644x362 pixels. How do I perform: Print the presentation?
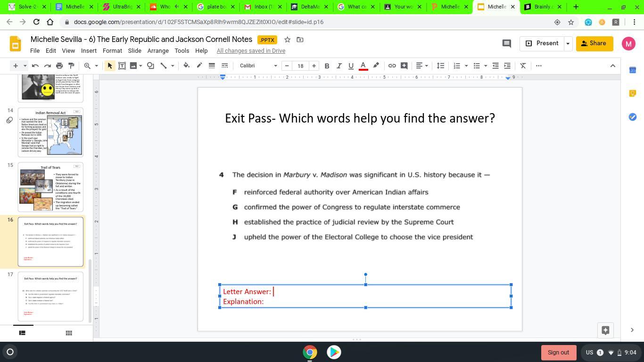(x=59, y=66)
